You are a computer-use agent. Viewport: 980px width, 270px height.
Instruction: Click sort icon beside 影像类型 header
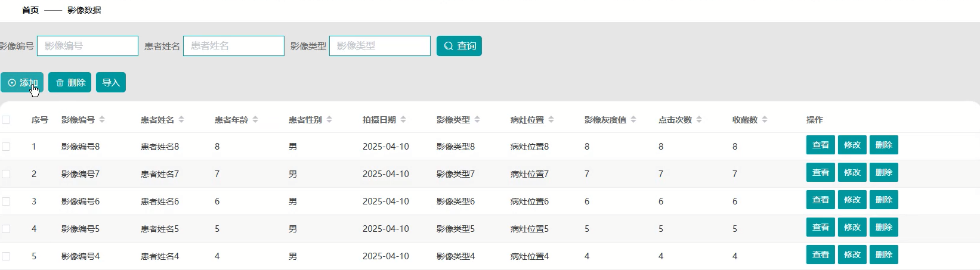(477, 120)
